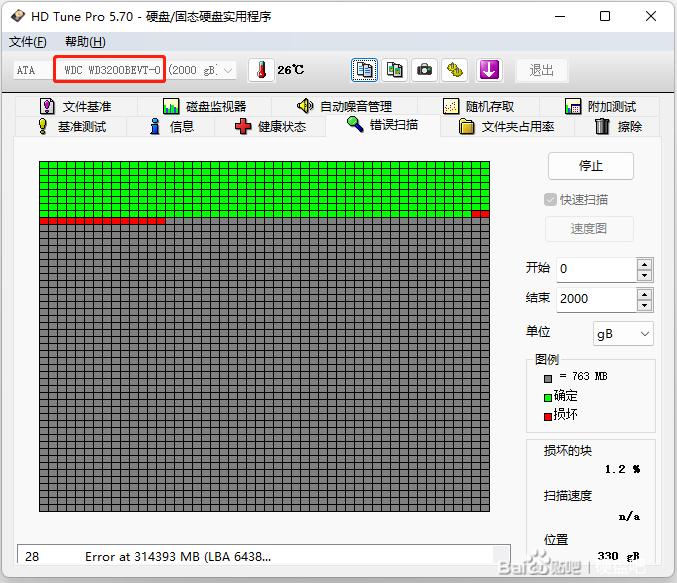Click the camera save screenshot icon
This screenshot has height=583, width=677.
[x=424, y=70]
